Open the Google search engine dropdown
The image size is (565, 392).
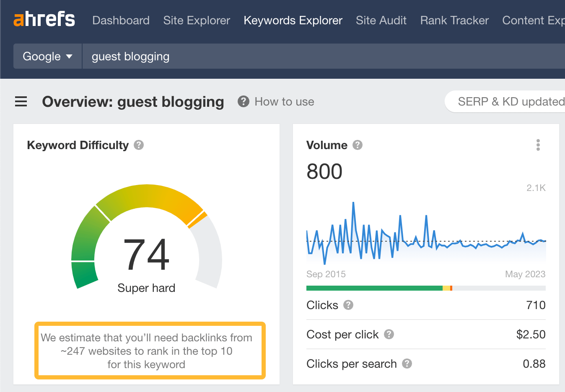(47, 56)
